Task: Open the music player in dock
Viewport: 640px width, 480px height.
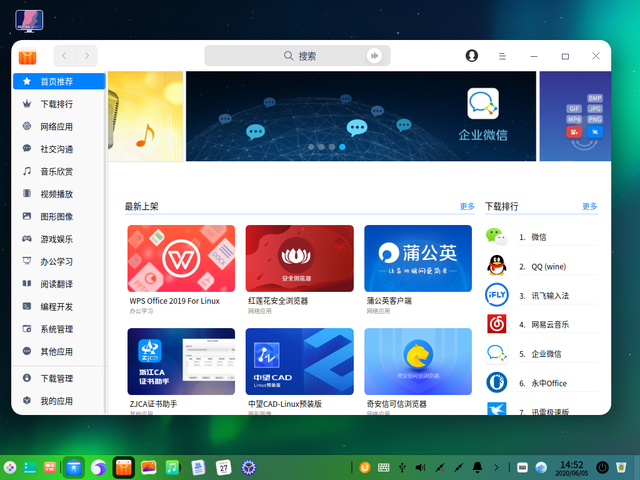Action: pos(173,467)
